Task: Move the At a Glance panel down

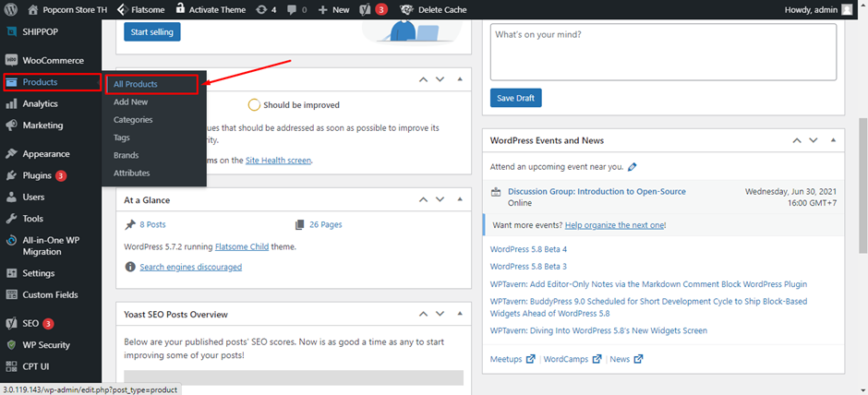Action: click(x=440, y=199)
